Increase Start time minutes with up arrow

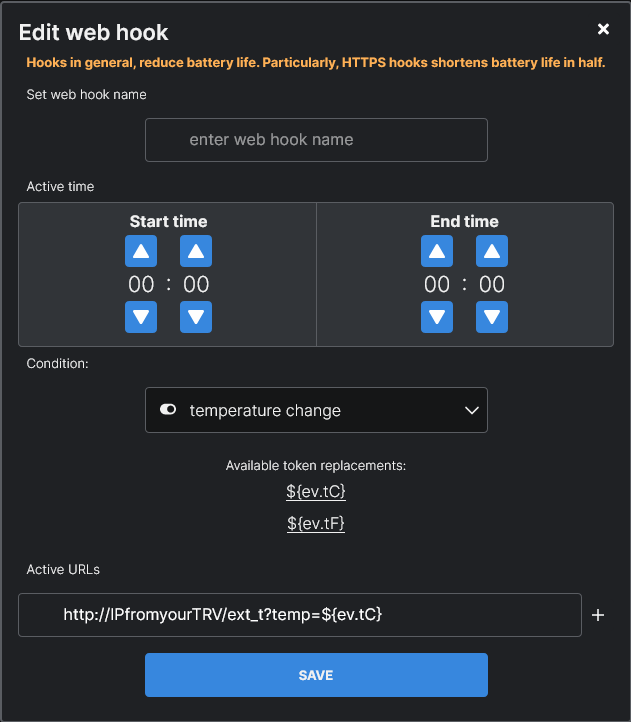(x=196, y=251)
